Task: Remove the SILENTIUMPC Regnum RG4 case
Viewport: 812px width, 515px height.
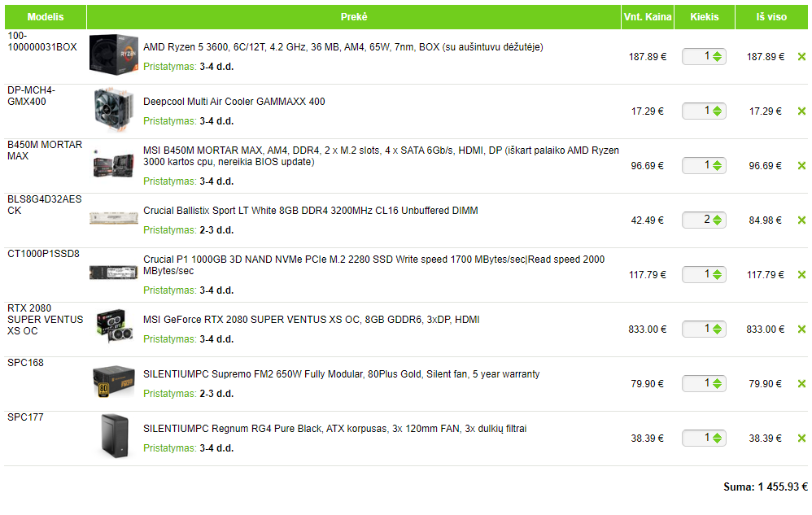Action: point(801,438)
